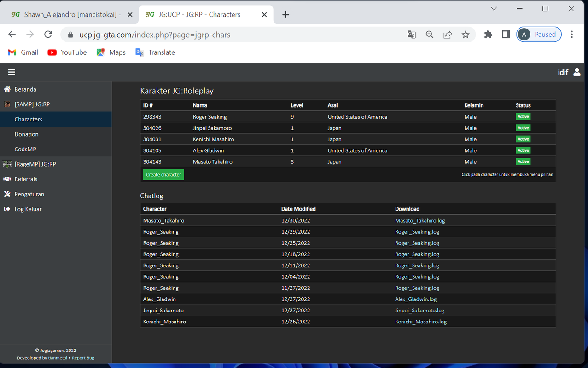The image size is (588, 368).
Task: Click the Referrals handshake icon
Action: click(x=7, y=179)
